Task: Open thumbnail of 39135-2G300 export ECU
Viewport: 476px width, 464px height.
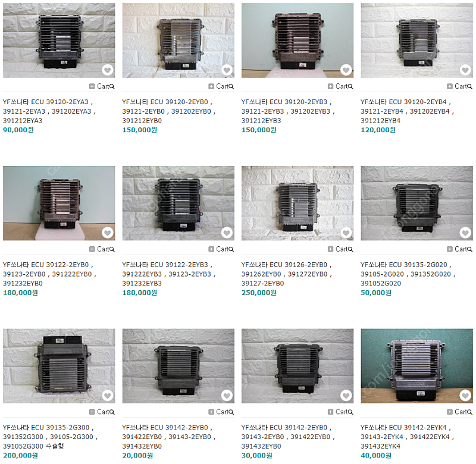Action: 59,366
